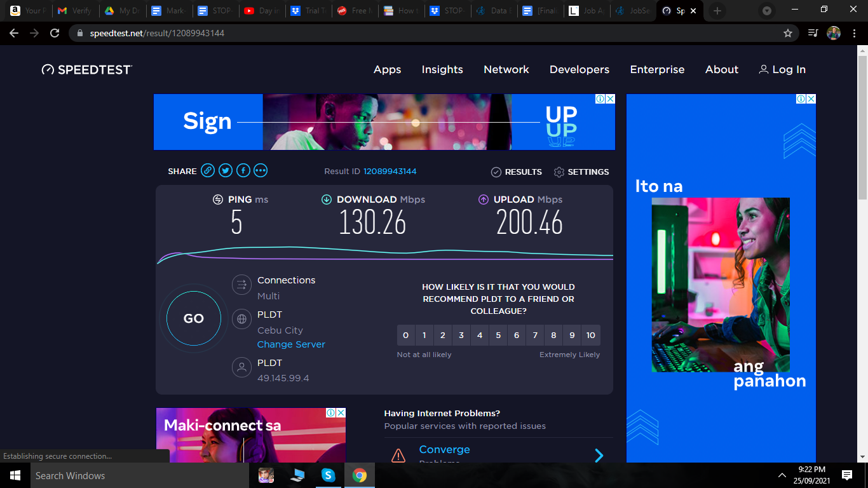Open more share options ellipsis icon

(x=261, y=170)
